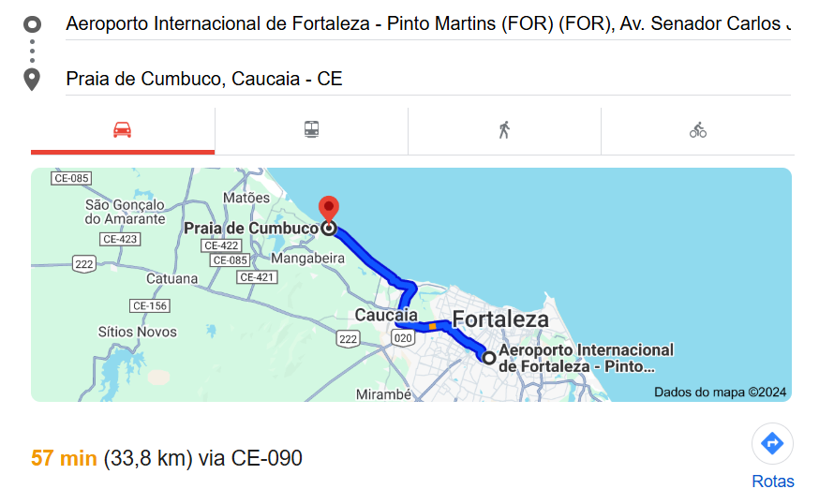Choose the walking travel mode icon
This screenshot has height=504, width=834.
504,129
